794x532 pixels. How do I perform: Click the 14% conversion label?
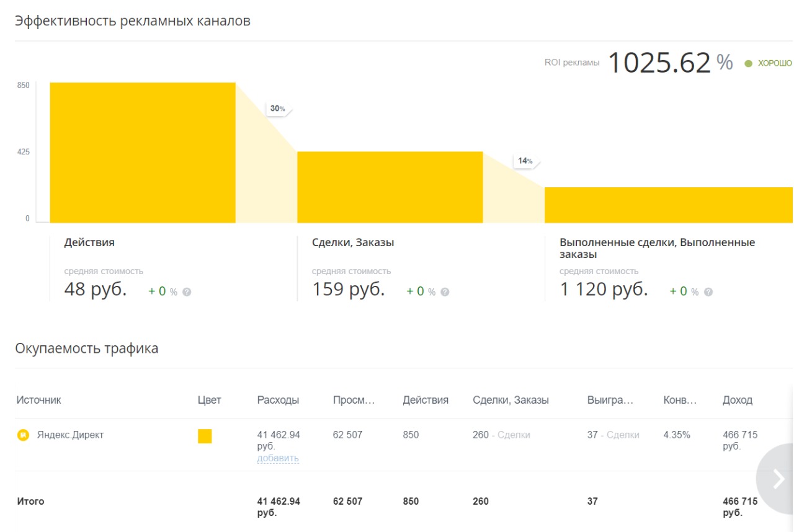click(525, 161)
